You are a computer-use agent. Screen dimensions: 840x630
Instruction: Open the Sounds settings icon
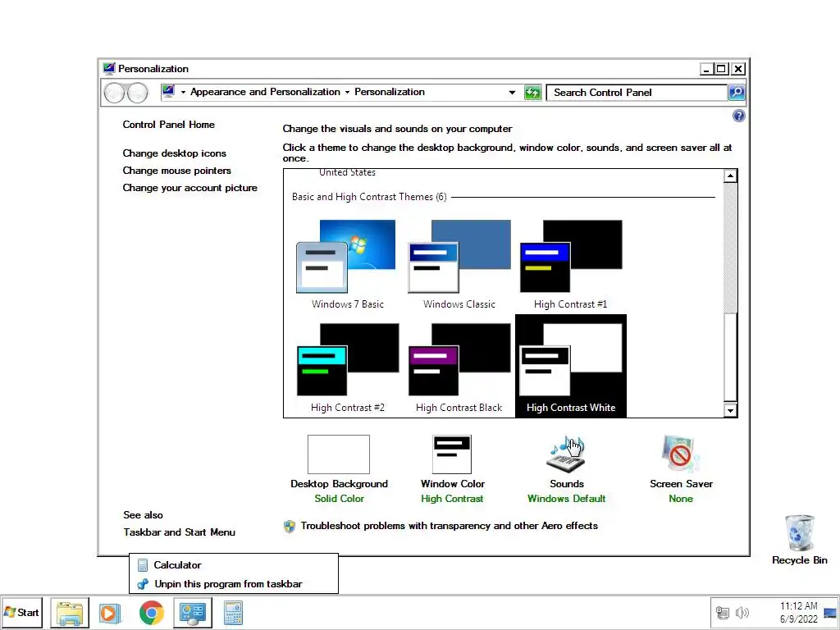(566, 454)
